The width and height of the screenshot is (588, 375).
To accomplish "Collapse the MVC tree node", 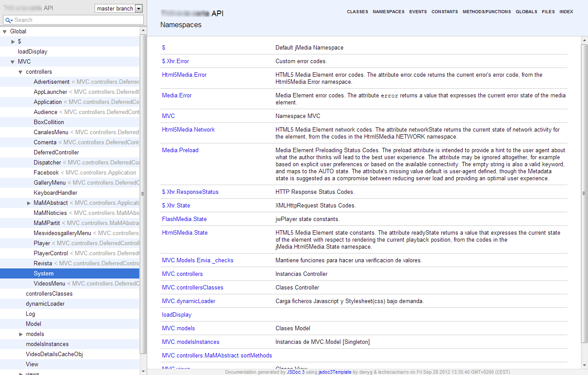I will [13, 62].
